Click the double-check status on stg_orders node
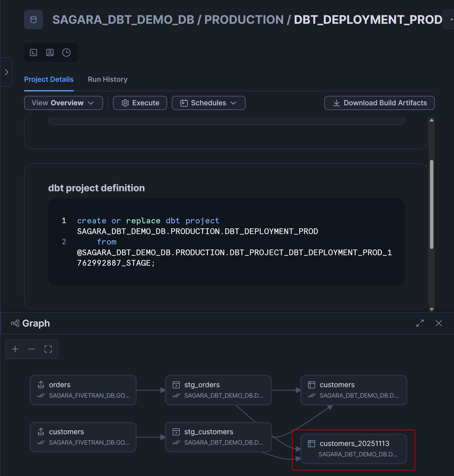The image size is (454, 476). click(176, 396)
